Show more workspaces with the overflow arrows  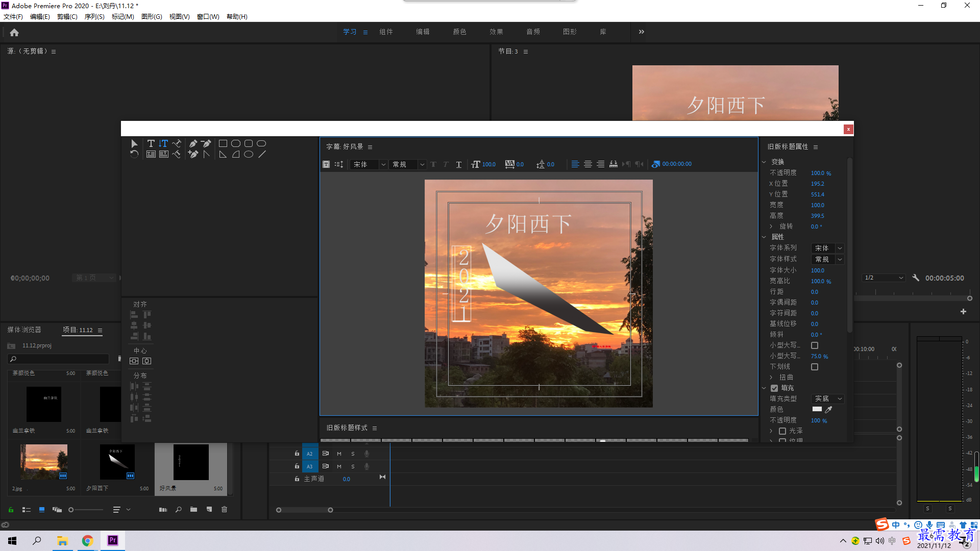tap(642, 32)
